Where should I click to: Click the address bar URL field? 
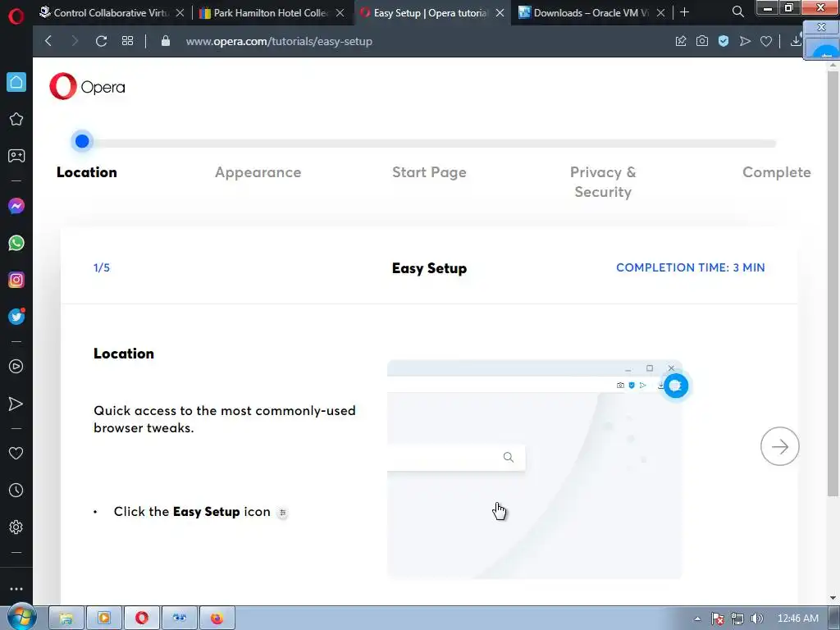[x=279, y=41]
